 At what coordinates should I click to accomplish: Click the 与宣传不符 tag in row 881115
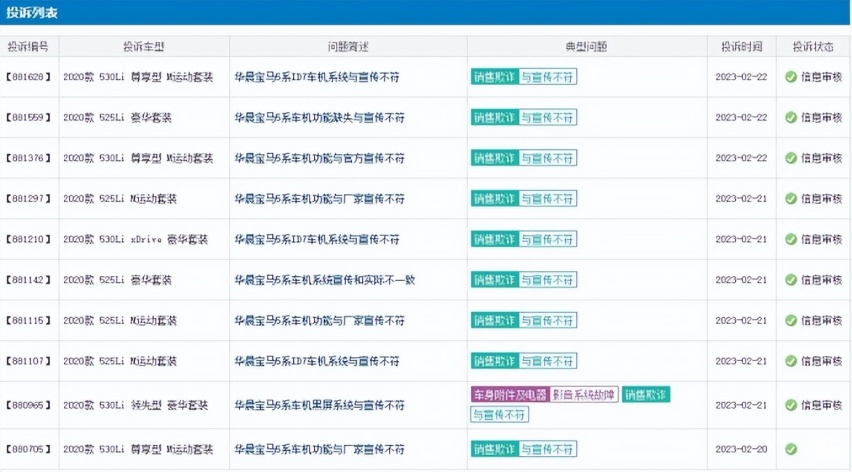tap(547, 320)
